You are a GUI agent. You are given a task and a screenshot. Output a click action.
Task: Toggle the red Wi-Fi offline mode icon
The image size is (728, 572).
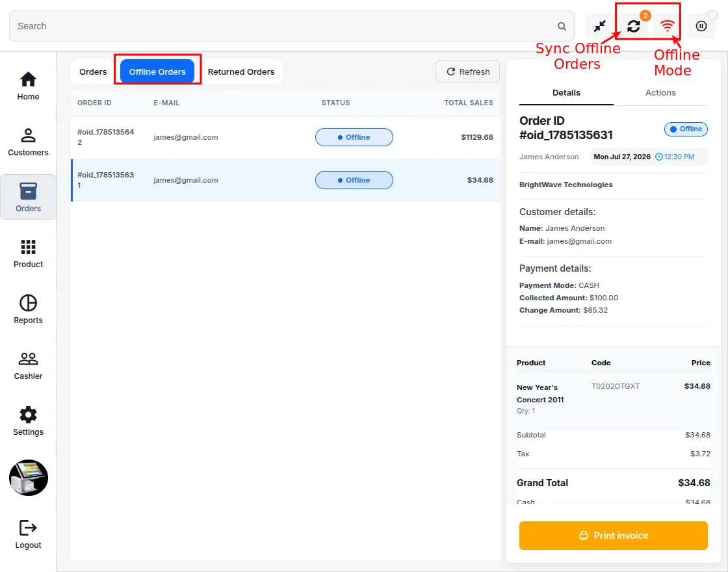[x=667, y=26]
